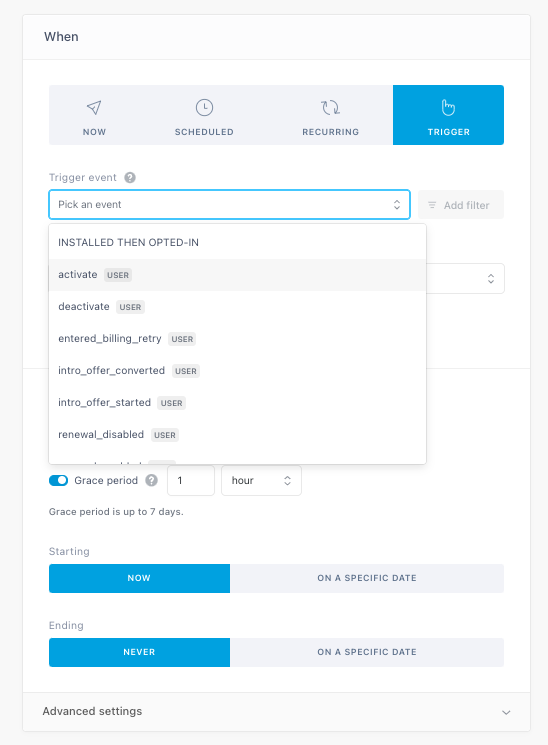This screenshot has height=745, width=548.
Task: Expand Advanced settings section
Action: [276, 712]
